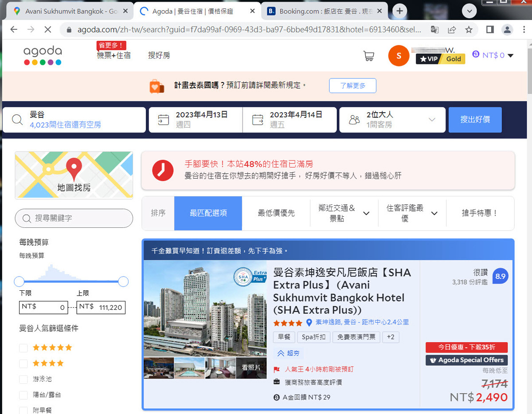Screen dimensions: 532x414
Task: Click check-in calendar icon
Action: click(x=163, y=120)
